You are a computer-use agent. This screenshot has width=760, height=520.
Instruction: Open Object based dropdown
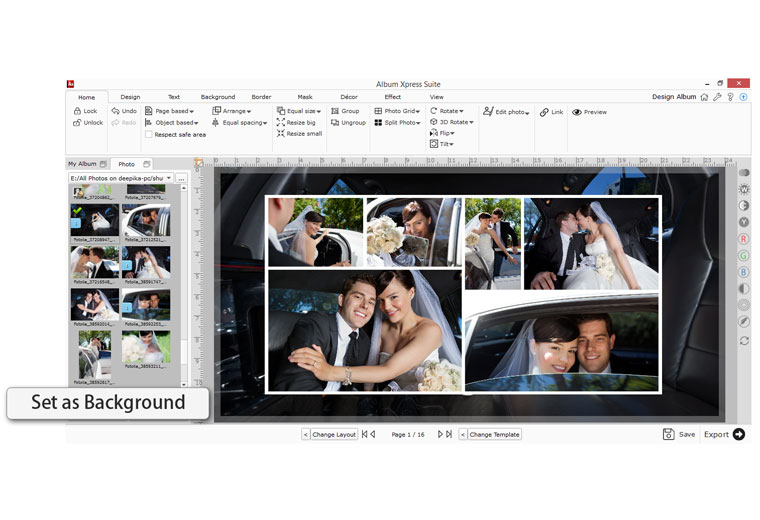[x=172, y=123]
